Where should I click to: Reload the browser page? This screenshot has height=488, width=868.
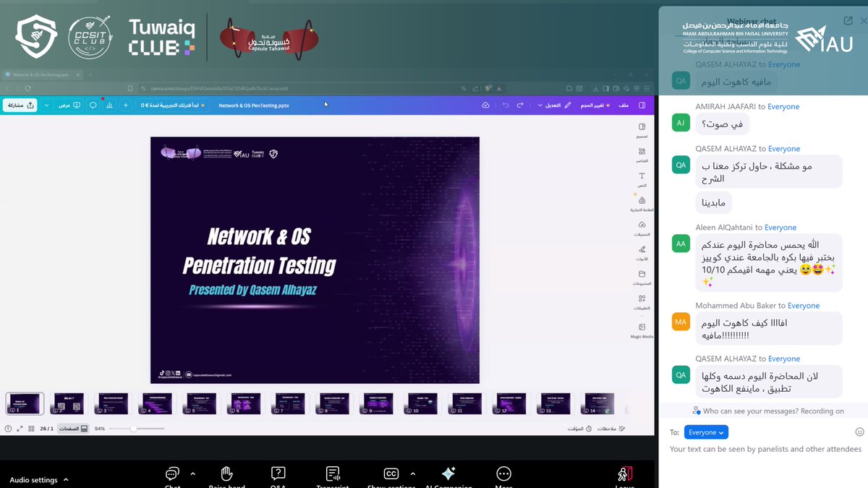27,88
